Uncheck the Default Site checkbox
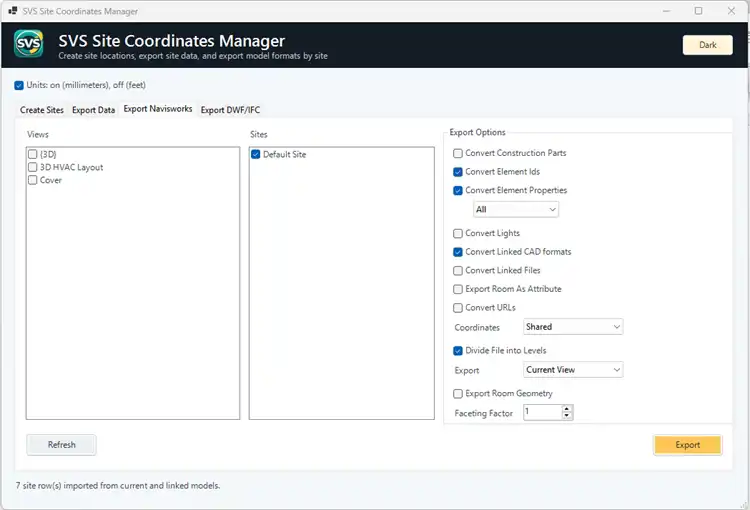Viewport: 750px width, 510px height. [255, 154]
